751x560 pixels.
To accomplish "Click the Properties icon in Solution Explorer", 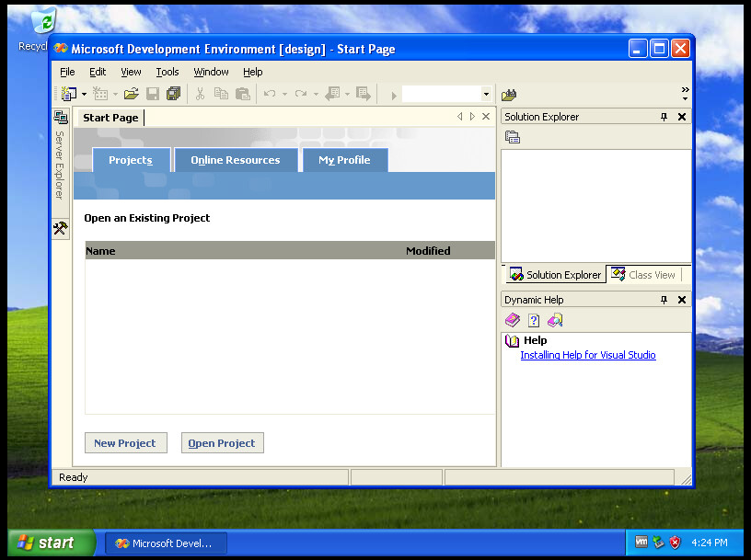I will (x=513, y=137).
